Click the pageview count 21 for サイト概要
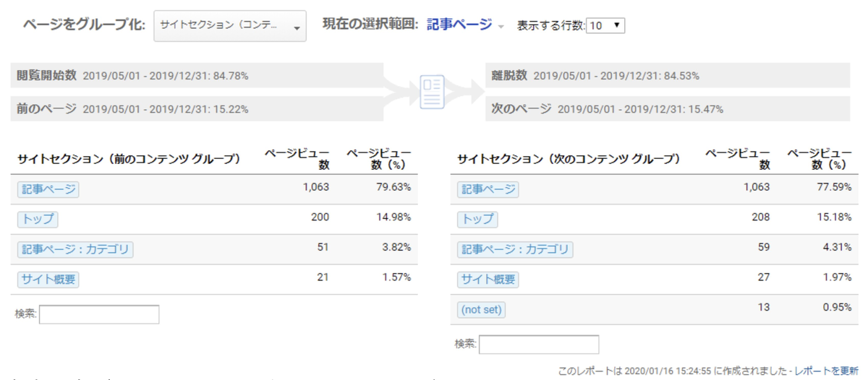This screenshot has width=868, height=380. coord(323,277)
